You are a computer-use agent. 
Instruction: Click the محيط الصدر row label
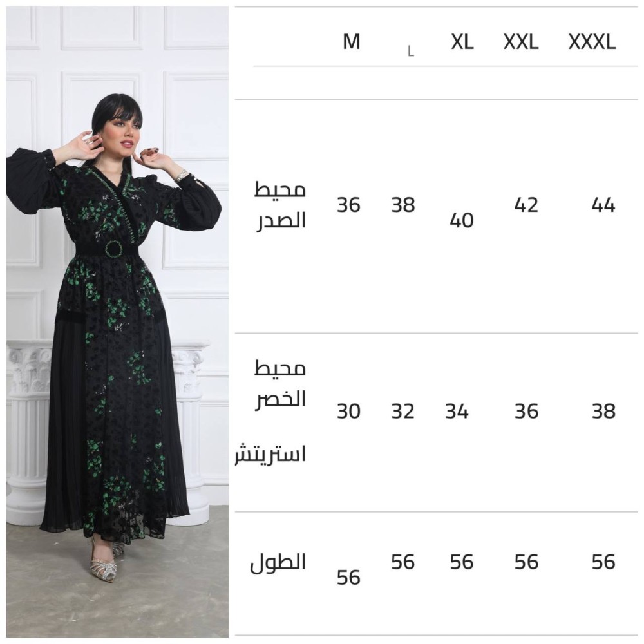(x=281, y=205)
